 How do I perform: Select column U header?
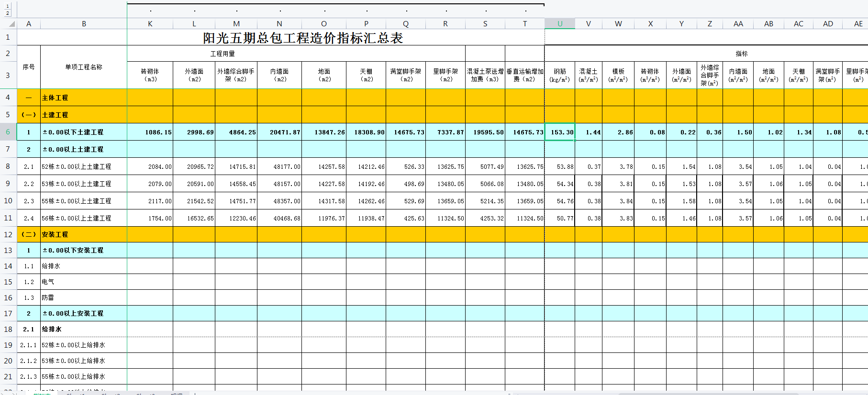560,24
